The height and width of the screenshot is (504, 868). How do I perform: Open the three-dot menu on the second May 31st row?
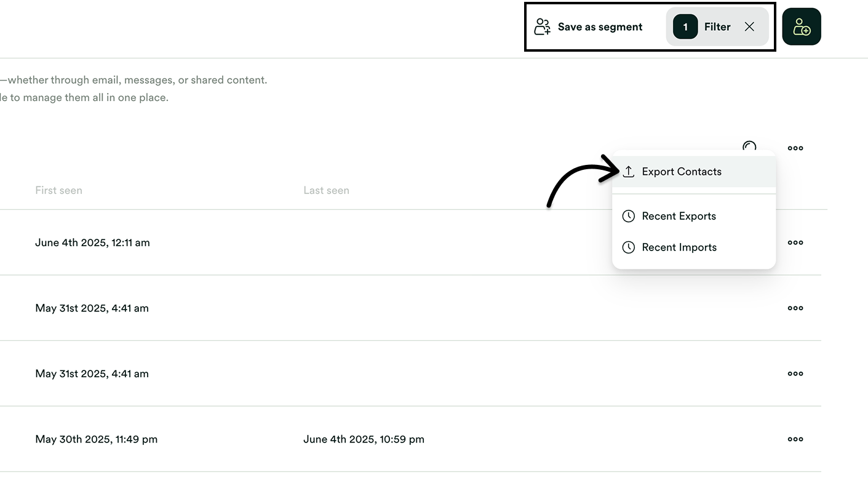pos(795,374)
